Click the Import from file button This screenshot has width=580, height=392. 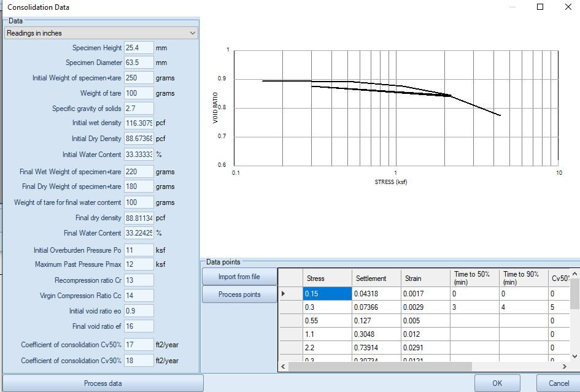pos(239,277)
